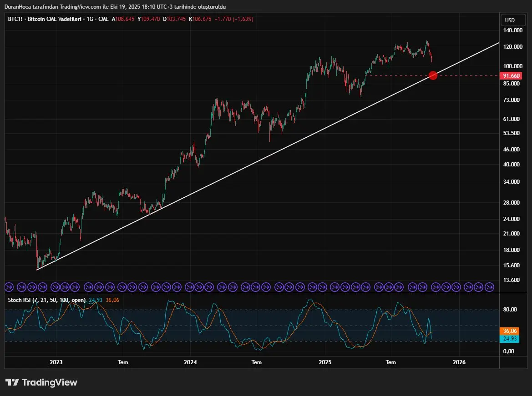Click the 2023 time axis label
The width and height of the screenshot is (532, 396).
coord(56,362)
